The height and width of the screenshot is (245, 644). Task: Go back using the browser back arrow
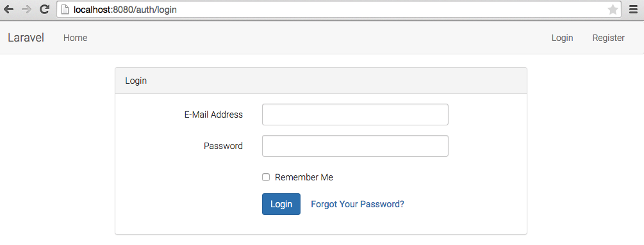8,9
